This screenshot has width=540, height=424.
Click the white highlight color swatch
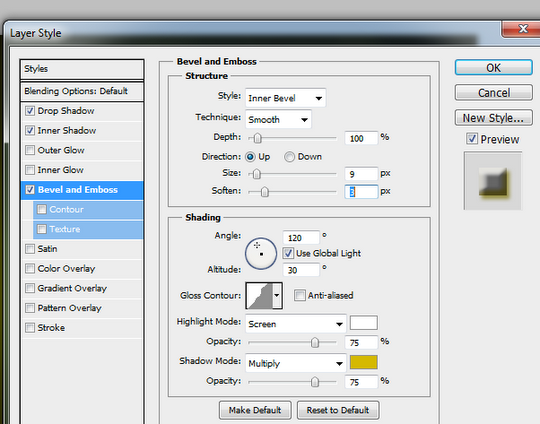364,323
